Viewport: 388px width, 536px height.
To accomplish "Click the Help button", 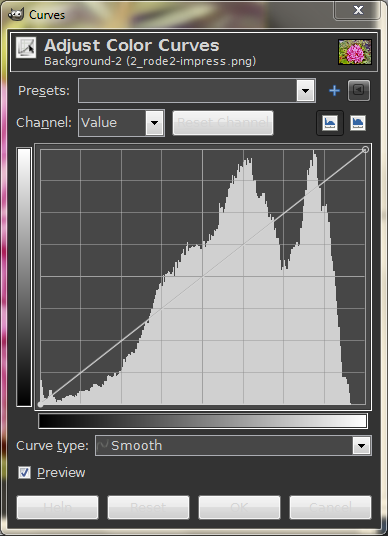I will point(57,508).
